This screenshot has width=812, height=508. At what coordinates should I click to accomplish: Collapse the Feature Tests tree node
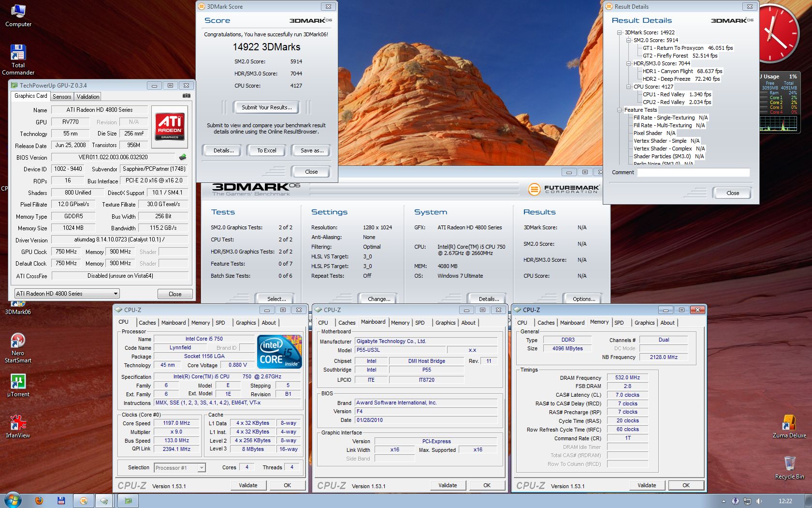point(619,110)
